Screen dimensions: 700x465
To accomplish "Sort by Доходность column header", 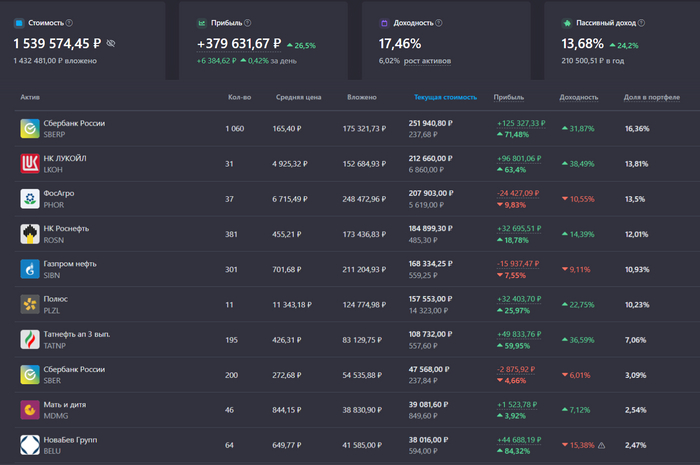I will point(579,98).
